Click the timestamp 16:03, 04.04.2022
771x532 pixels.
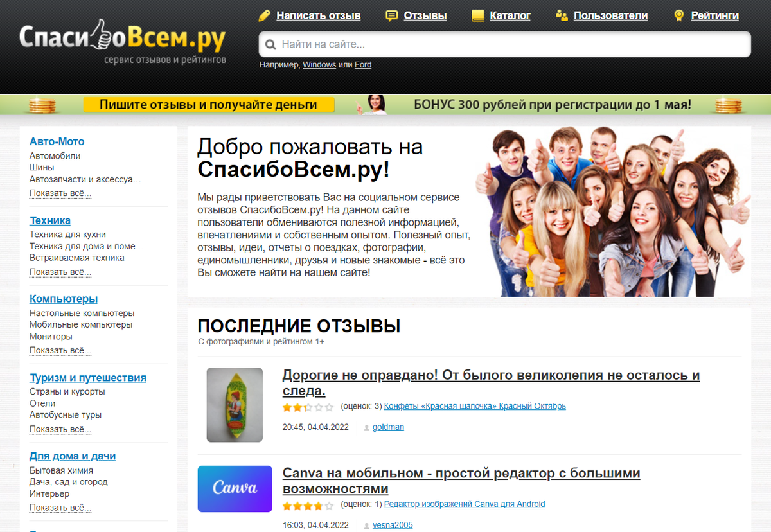click(x=315, y=526)
